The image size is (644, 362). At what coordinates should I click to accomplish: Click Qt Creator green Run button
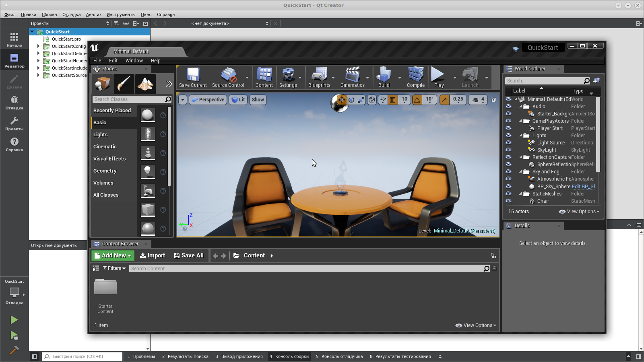tap(14, 320)
